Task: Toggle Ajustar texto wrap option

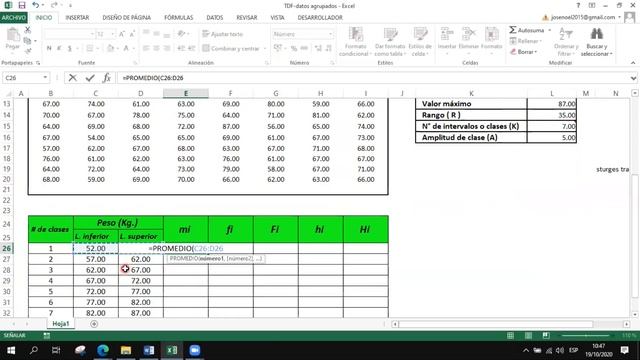Action: coord(222,34)
